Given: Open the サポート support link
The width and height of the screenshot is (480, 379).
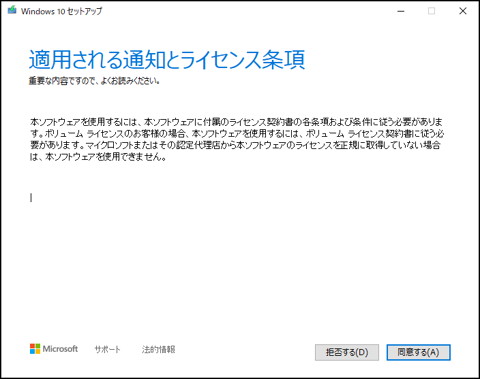Looking at the screenshot, I should 107,349.
